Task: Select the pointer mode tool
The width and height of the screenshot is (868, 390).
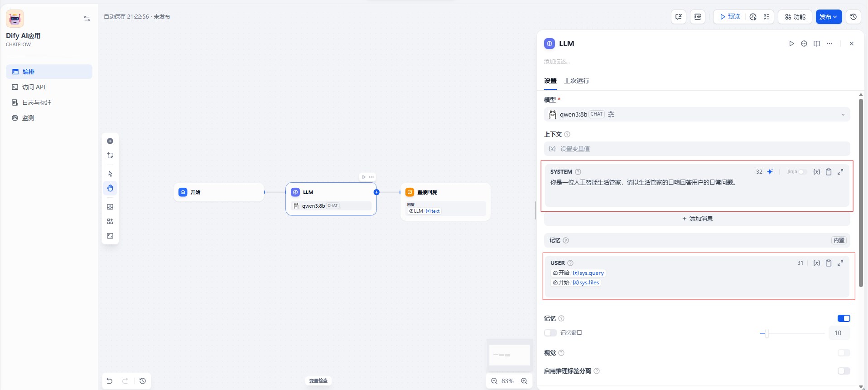Action: pos(110,174)
